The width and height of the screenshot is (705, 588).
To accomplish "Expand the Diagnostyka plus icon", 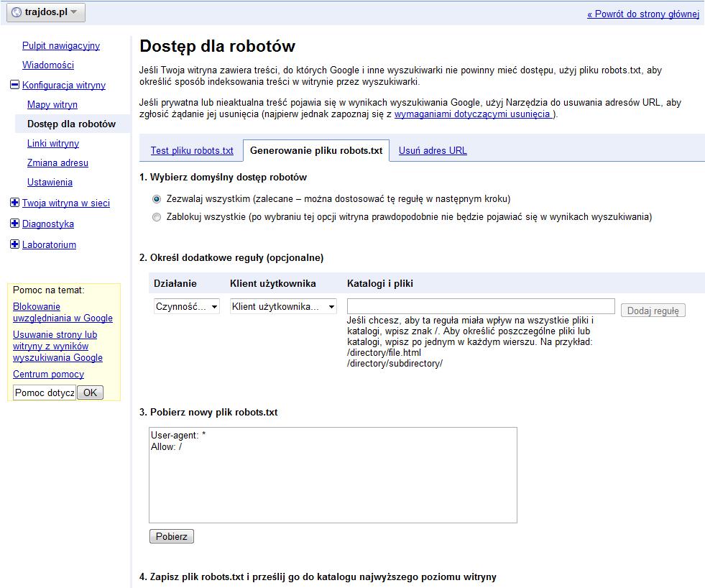I will click(x=15, y=223).
